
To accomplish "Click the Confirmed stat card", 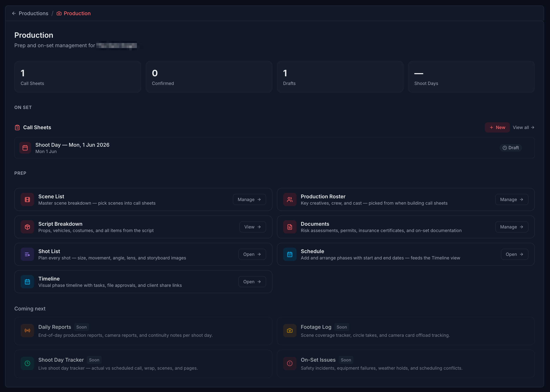I will (x=209, y=77).
